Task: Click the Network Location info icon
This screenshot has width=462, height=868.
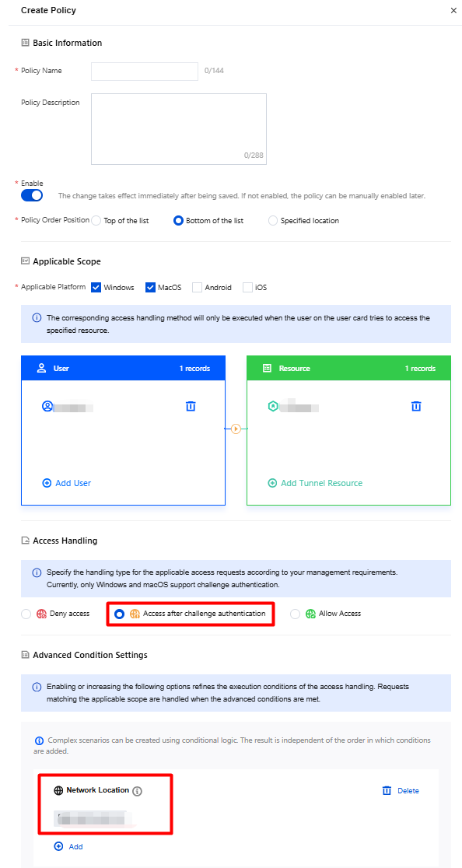Action: coord(138,791)
